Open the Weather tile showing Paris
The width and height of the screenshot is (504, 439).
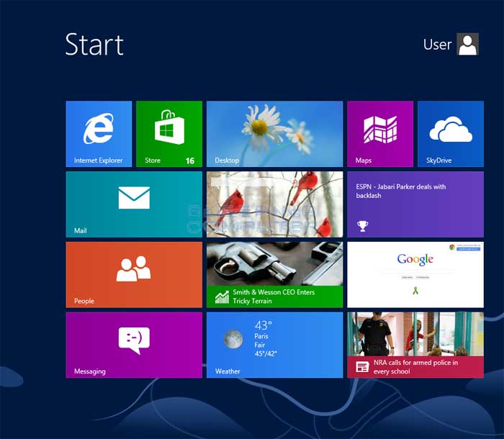274,345
